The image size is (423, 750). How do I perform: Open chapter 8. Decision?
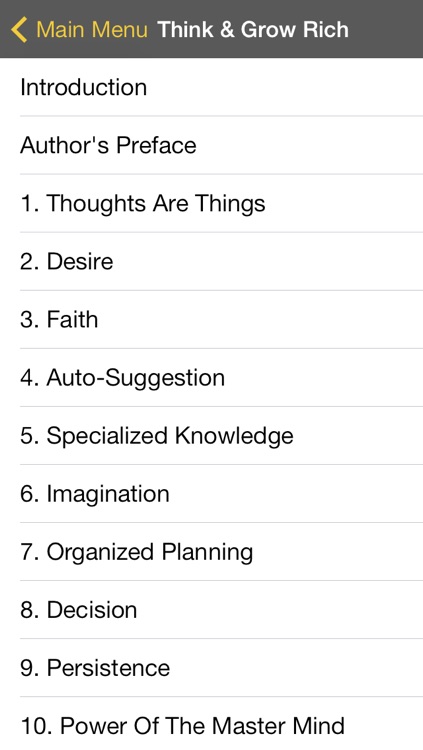pos(212,610)
